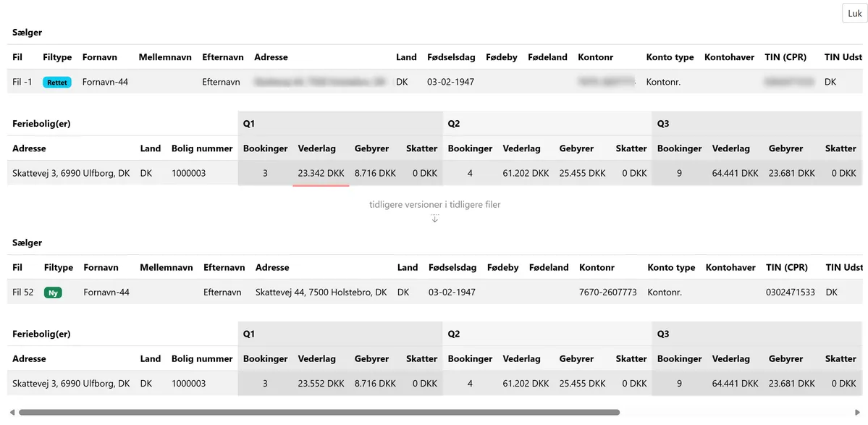
Task: Click 'Skattevej 3, 6990 Ulfborg, DK' in top table
Action: (x=71, y=173)
